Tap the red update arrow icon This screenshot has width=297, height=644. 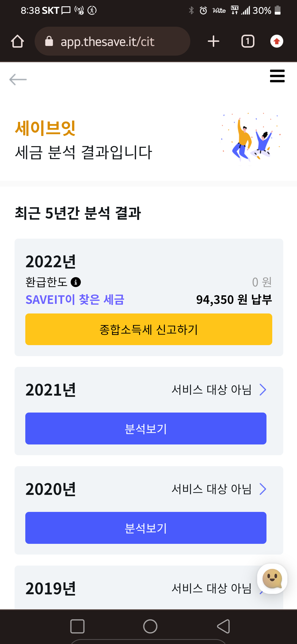(277, 41)
